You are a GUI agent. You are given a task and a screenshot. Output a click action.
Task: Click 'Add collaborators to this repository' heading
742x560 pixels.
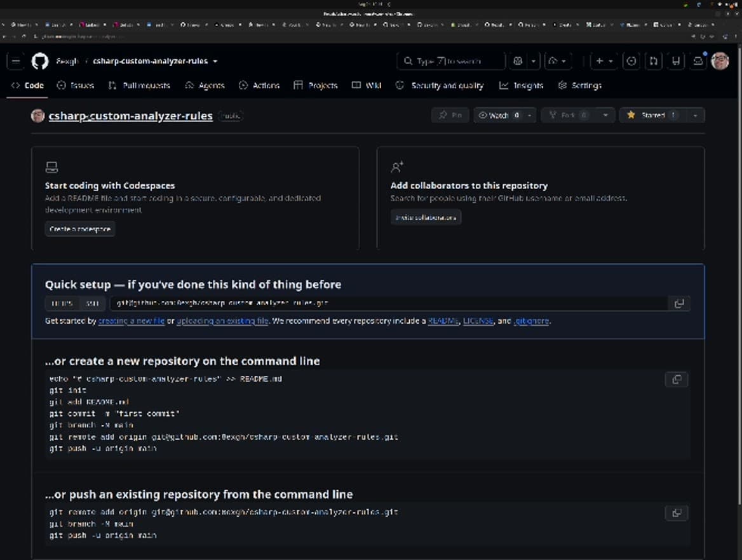click(469, 186)
